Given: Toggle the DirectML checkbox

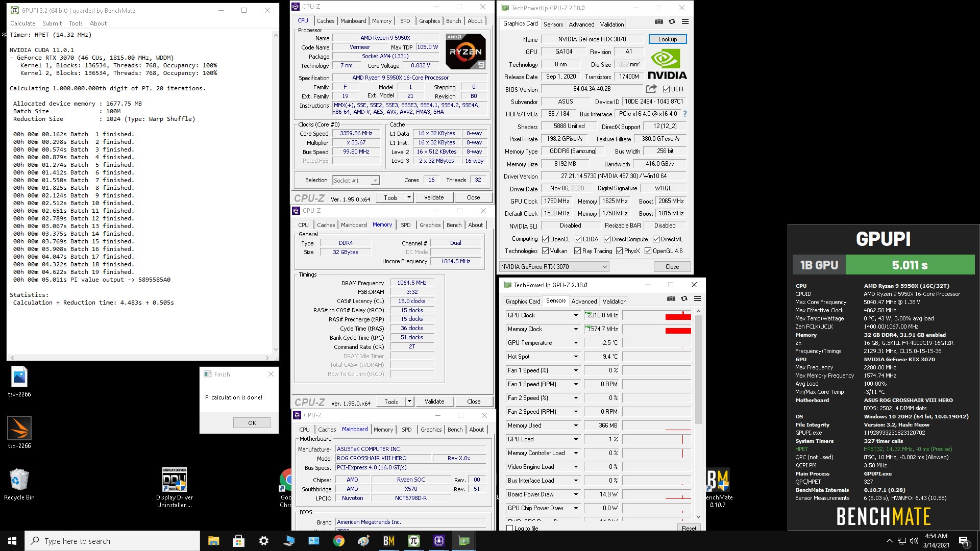Looking at the screenshot, I should (656, 239).
